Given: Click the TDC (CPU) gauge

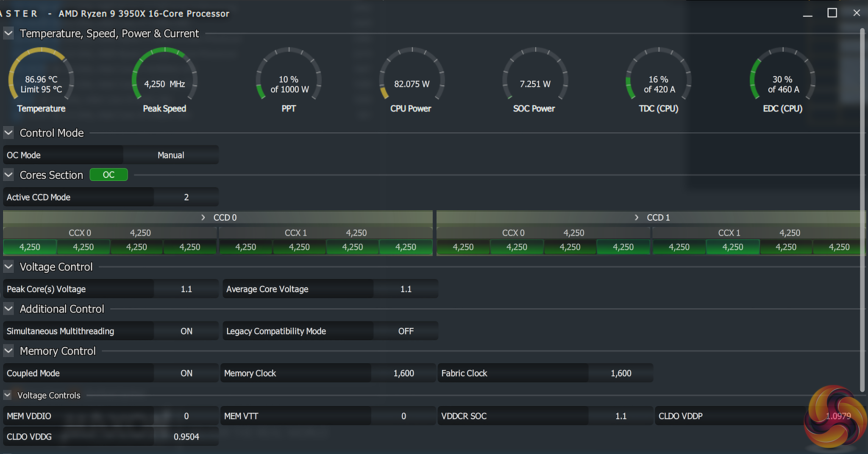Looking at the screenshot, I should point(659,76).
